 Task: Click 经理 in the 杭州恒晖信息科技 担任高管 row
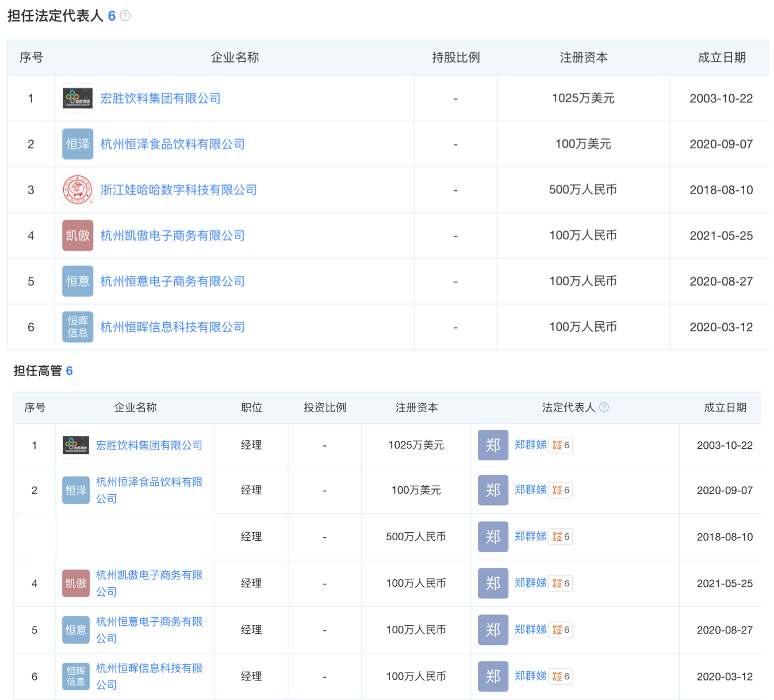251,676
